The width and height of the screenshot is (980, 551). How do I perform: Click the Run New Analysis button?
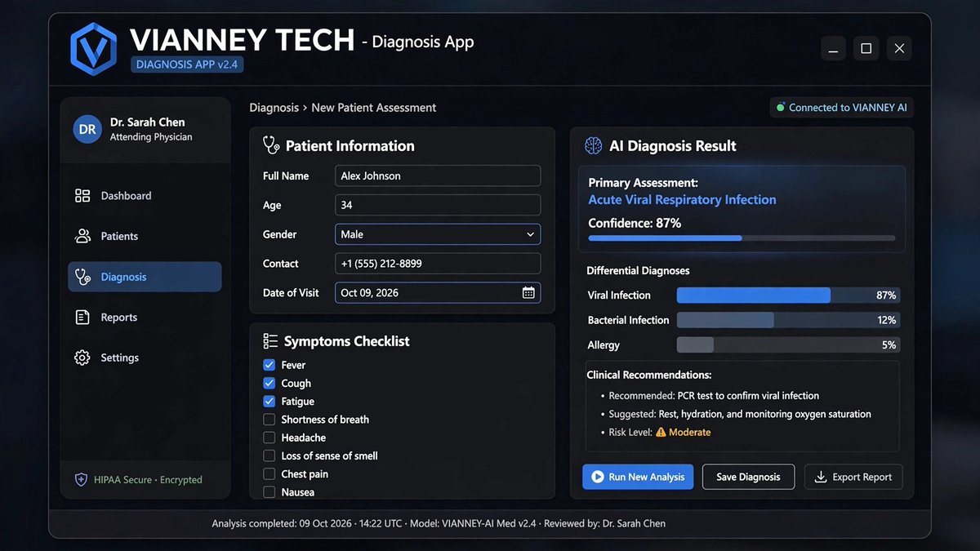tap(638, 477)
